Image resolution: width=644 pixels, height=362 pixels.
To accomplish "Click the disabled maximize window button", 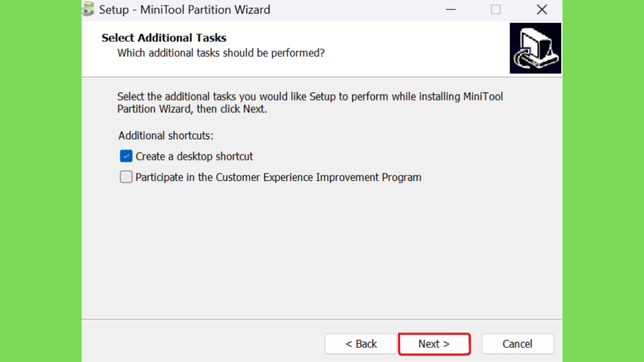I will tap(496, 9).
